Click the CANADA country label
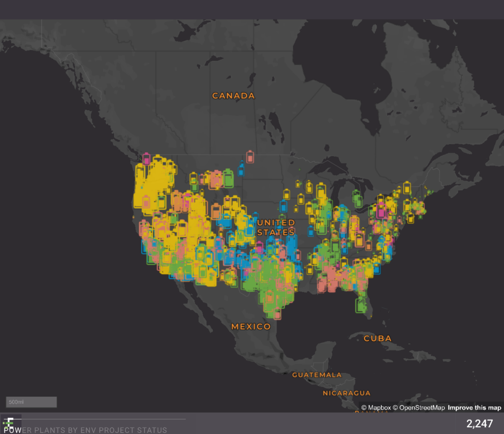504x434 pixels. click(x=233, y=95)
